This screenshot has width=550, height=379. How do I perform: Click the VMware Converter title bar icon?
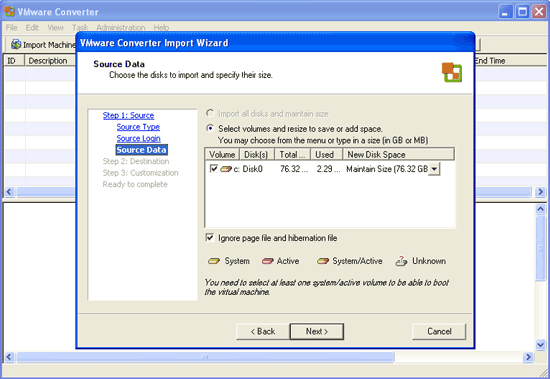coord(9,11)
